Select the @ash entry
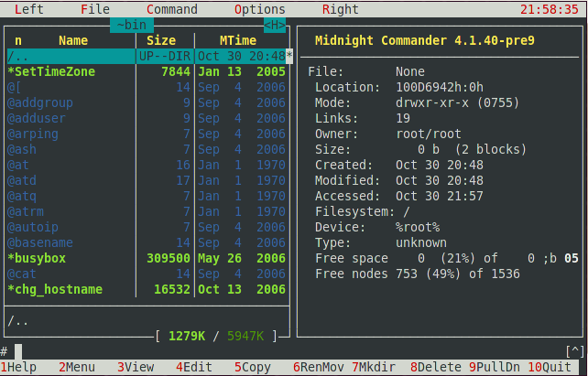588x376 pixels. (148, 149)
